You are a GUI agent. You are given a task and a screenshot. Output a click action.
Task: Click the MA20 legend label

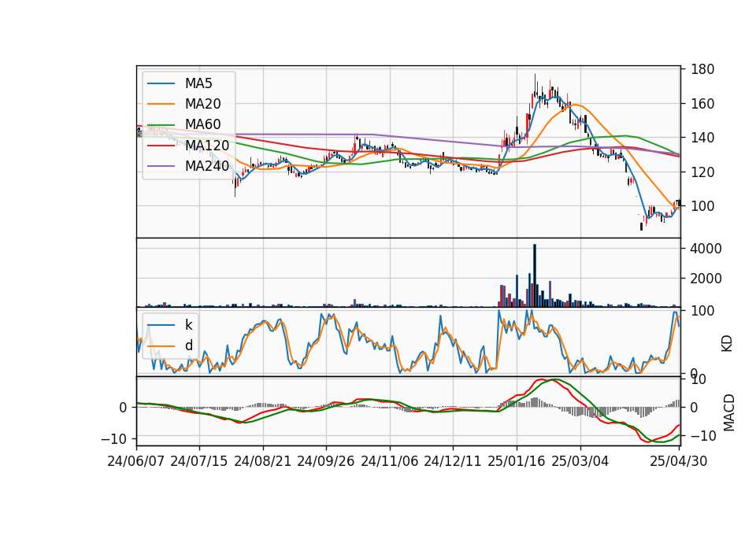click(202, 104)
